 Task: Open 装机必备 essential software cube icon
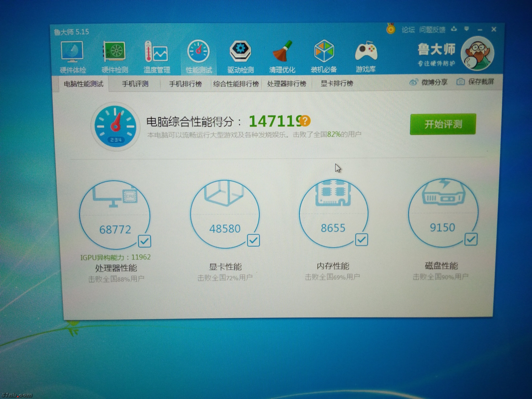(x=324, y=57)
